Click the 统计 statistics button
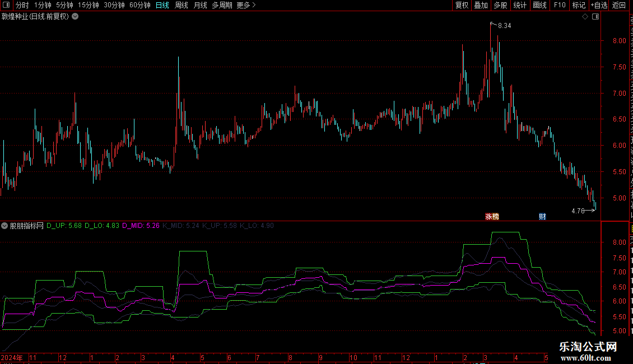This screenshot has height=364, width=633. pos(520,5)
